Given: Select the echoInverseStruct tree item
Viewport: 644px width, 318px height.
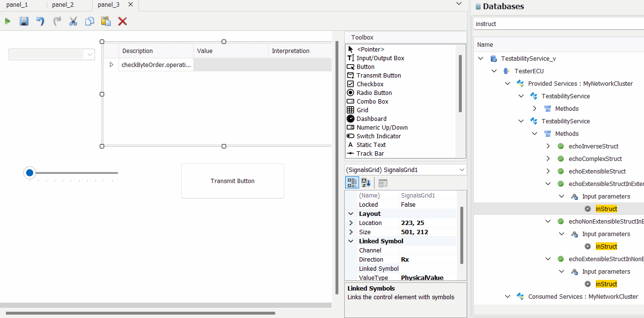Looking at the screenshot, I should coord(593,146).
